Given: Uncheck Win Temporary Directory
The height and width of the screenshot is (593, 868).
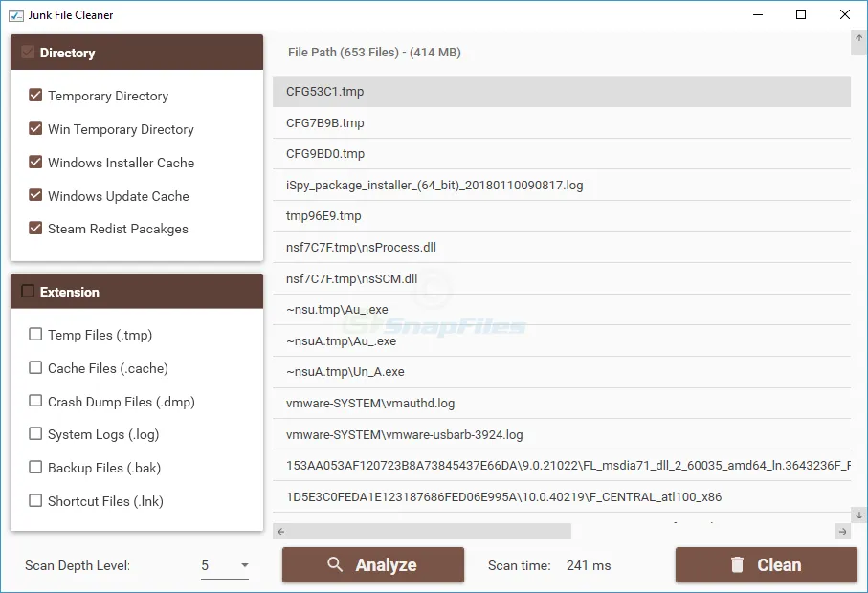Looking at the screenshot, I should [35, 129].
